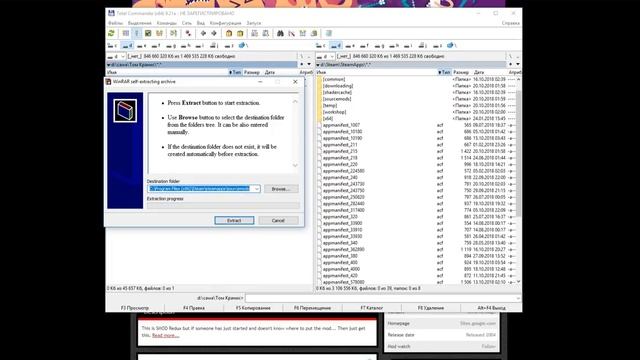Open network neighborhood icon in left drive bar

244,45
